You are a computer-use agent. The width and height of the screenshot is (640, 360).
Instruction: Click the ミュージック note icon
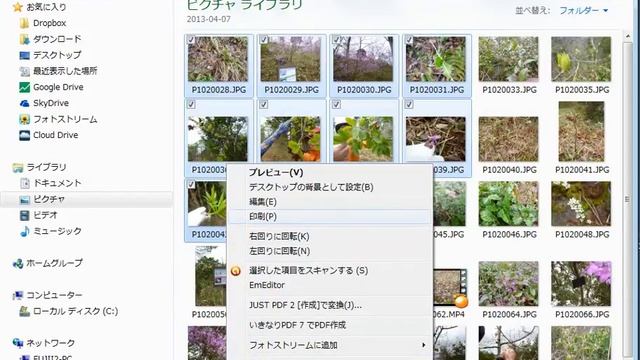pos(24,231)
